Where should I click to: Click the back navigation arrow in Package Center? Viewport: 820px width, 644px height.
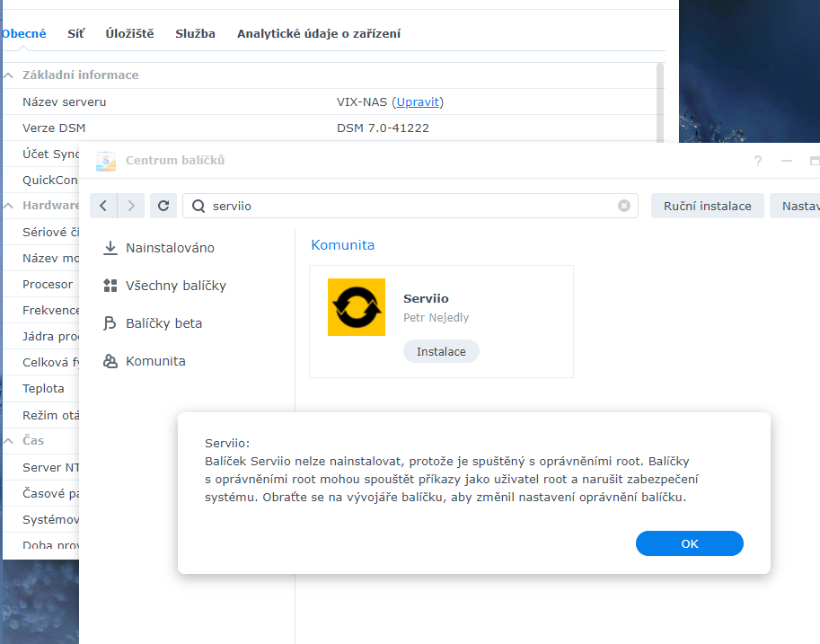(x=104, y=206)
